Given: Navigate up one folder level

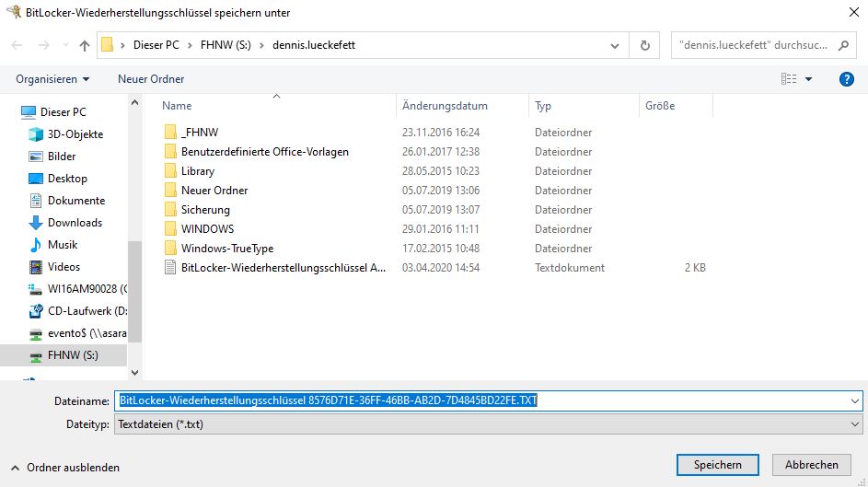Looking at the screenshot, I should coord(84,45).
